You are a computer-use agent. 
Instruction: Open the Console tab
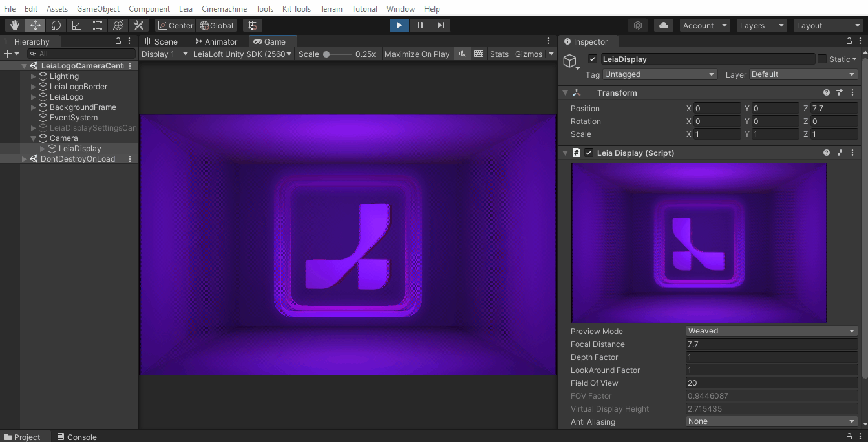tap(76, 437)
